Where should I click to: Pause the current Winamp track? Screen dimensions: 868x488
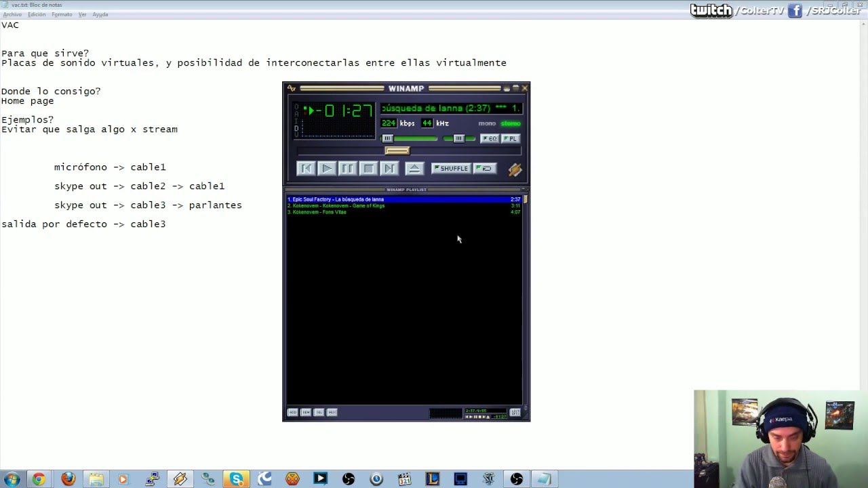pyautogui.click(x=347, y=169)
